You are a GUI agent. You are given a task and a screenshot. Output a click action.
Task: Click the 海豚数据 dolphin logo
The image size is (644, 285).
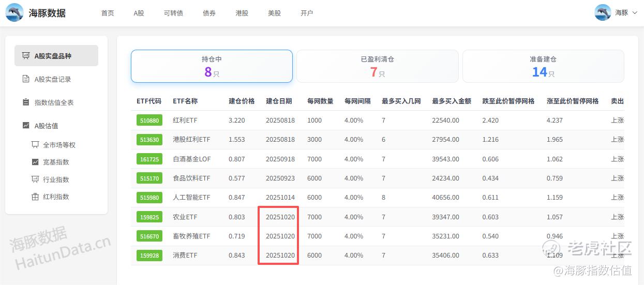14,13
